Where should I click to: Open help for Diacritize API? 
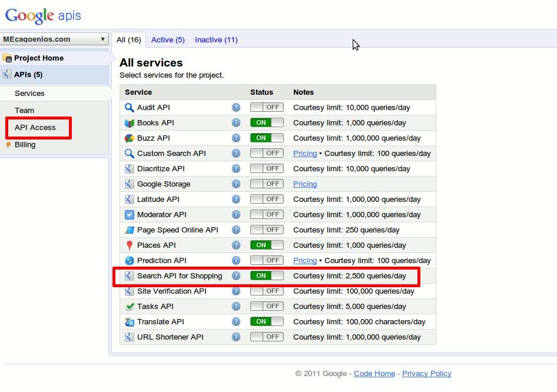(236, 168)
